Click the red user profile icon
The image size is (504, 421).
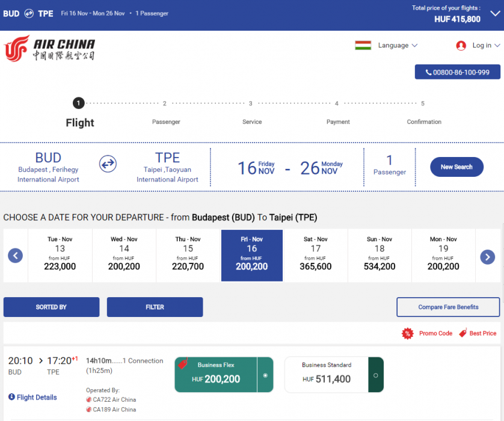coord(461,46)
